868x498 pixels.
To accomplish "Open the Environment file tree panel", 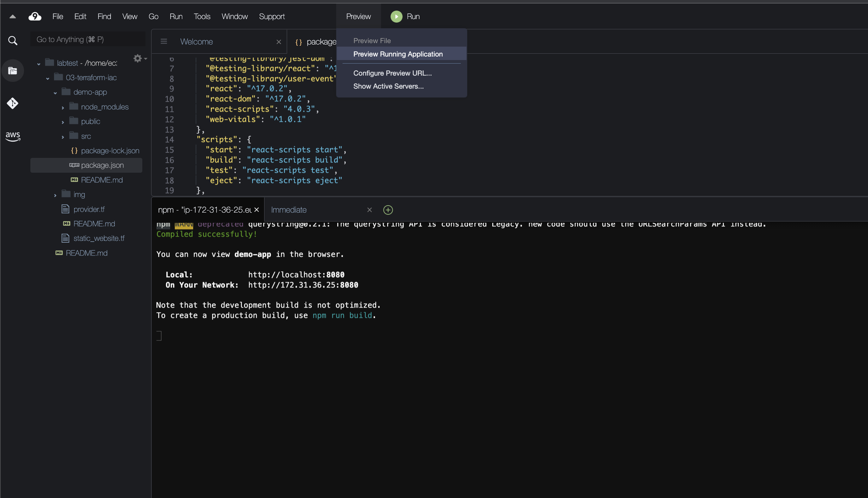I will [13, 71].
